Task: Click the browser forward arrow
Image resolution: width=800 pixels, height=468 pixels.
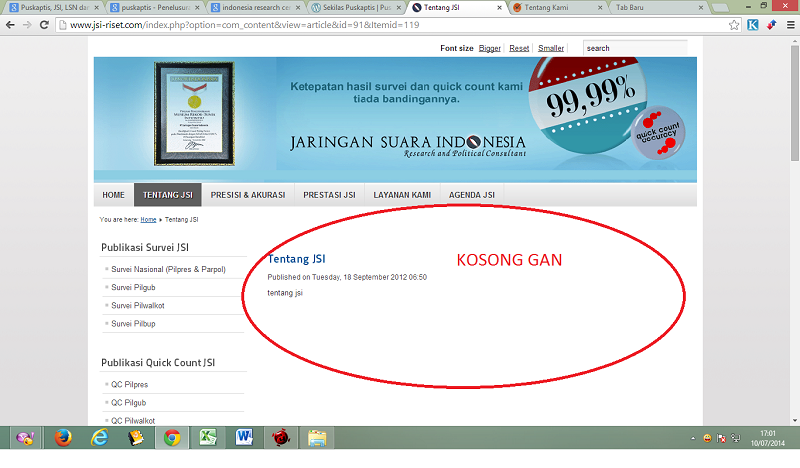Action: pyautogui.click(x=27, y=24)
